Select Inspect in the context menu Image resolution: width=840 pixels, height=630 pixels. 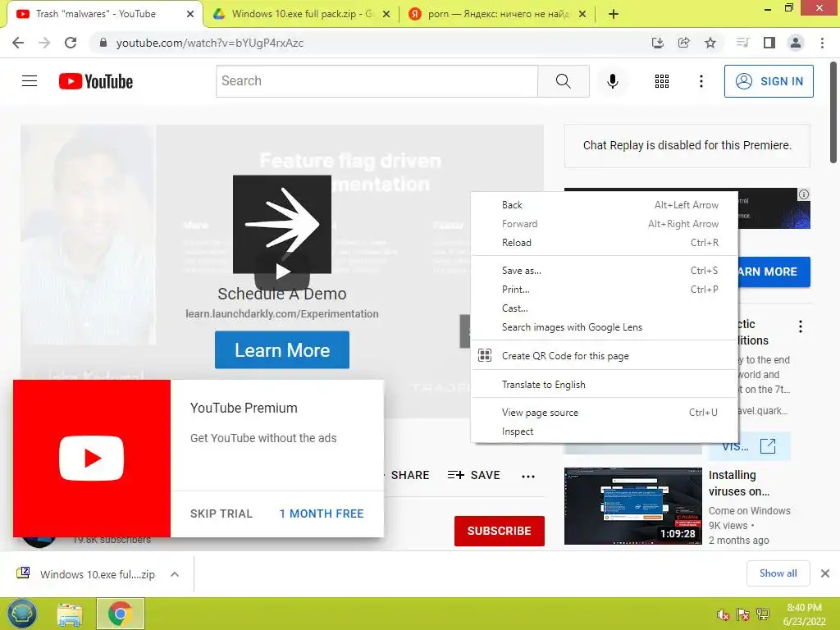pos(605,431)
